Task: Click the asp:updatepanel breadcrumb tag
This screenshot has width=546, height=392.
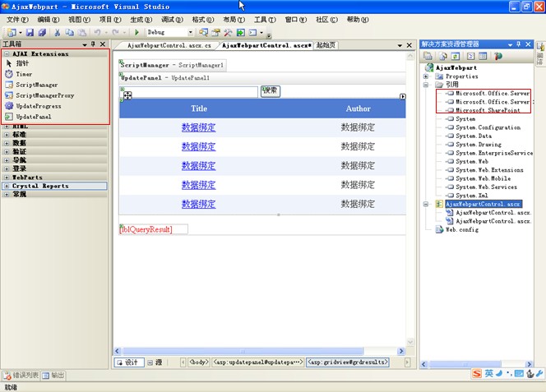Action: point(257,362)
